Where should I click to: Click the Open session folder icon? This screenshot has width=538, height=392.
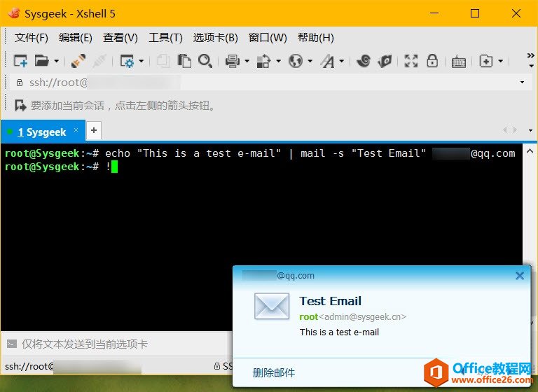click(42, 61)
